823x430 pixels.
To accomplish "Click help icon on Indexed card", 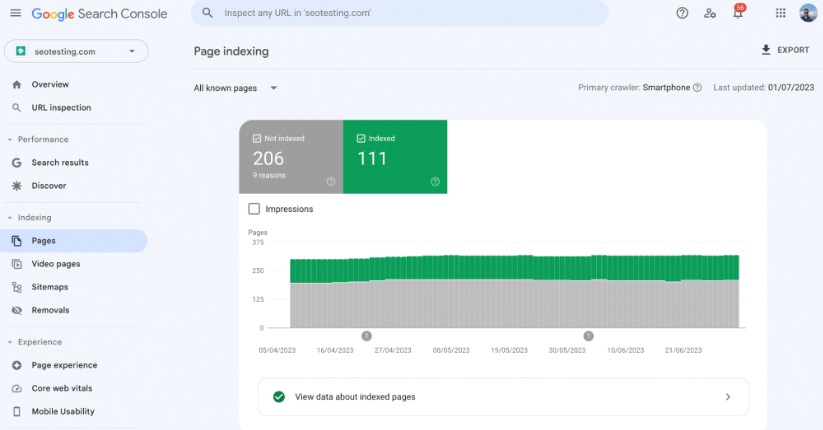I will (435, 182).
